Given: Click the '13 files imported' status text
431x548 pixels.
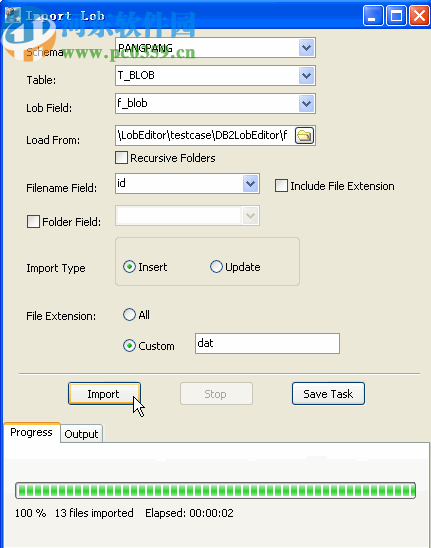Looking at the screenshot, I should pyautogui.click(x=94, y=513).
